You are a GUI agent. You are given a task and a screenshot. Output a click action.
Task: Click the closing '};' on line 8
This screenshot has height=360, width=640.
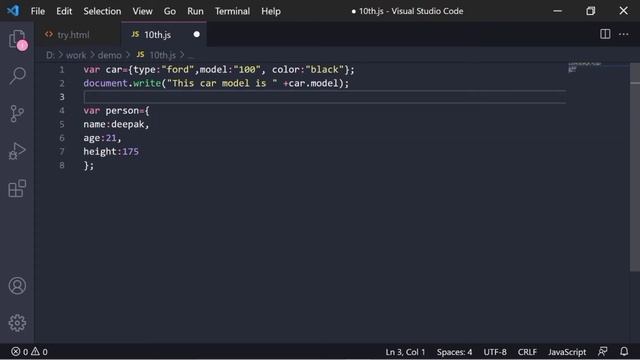pyautogui.click(x=89, y=165)
